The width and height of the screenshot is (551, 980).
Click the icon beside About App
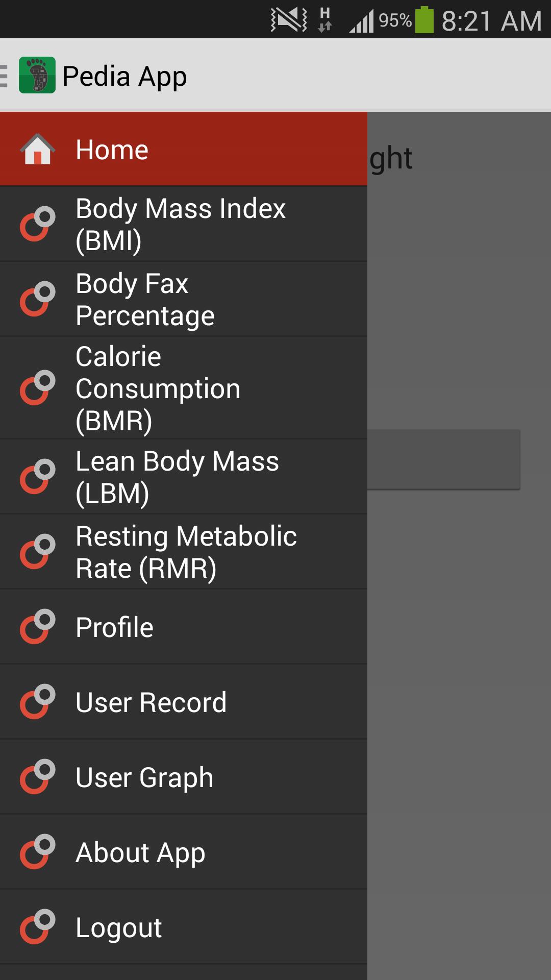37,852
